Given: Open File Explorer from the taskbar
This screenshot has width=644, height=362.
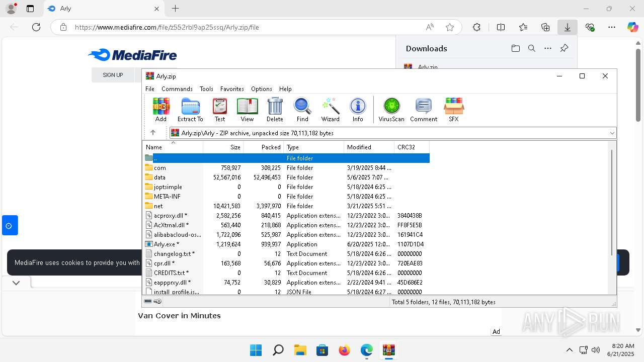Looking at the screenshot, I should 300,350.
